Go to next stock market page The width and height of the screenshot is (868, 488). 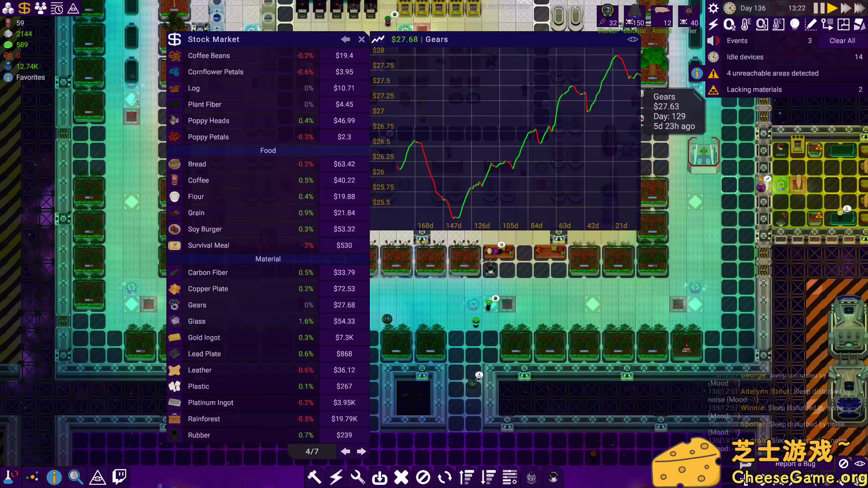pyautogui.click(x=361, y=451)
